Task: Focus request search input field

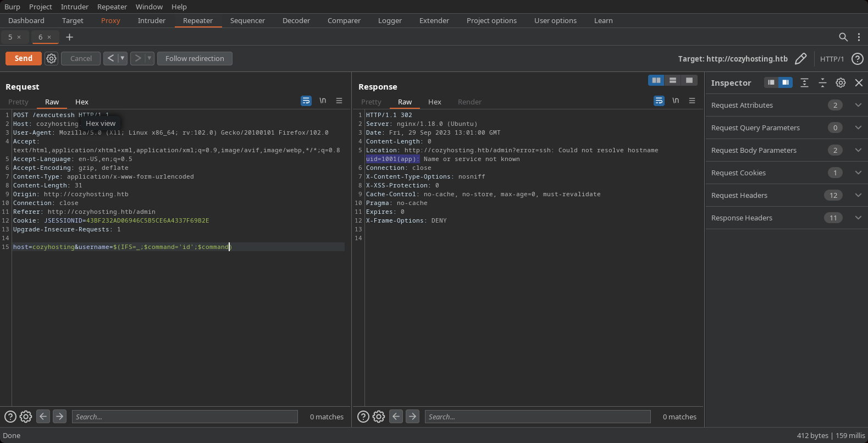Action: 185,417
